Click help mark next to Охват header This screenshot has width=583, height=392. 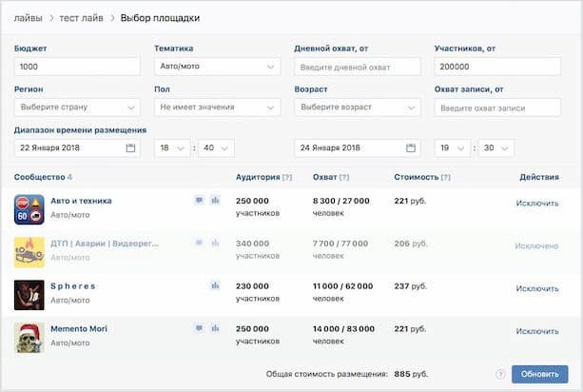pos(344,177)
